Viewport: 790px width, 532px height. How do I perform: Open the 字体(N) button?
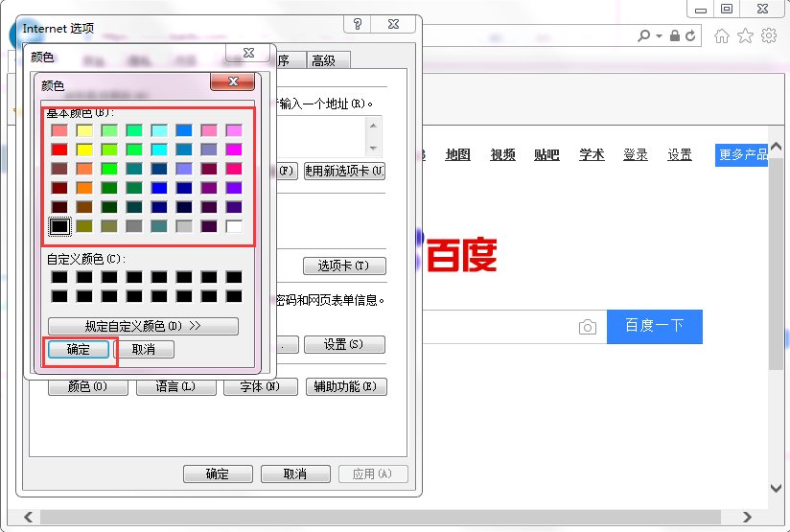[260, 386]
